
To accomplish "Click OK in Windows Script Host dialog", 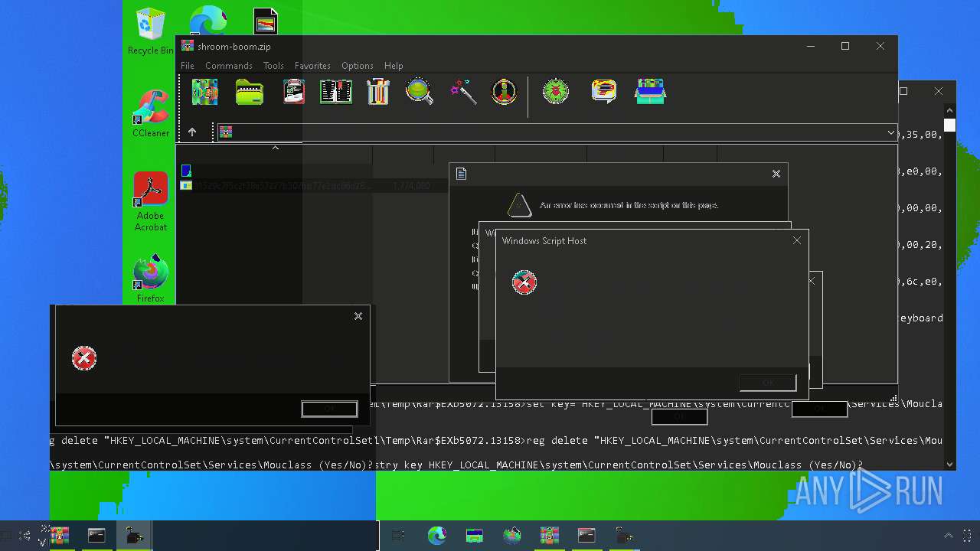I will click(x=768, y=383).
